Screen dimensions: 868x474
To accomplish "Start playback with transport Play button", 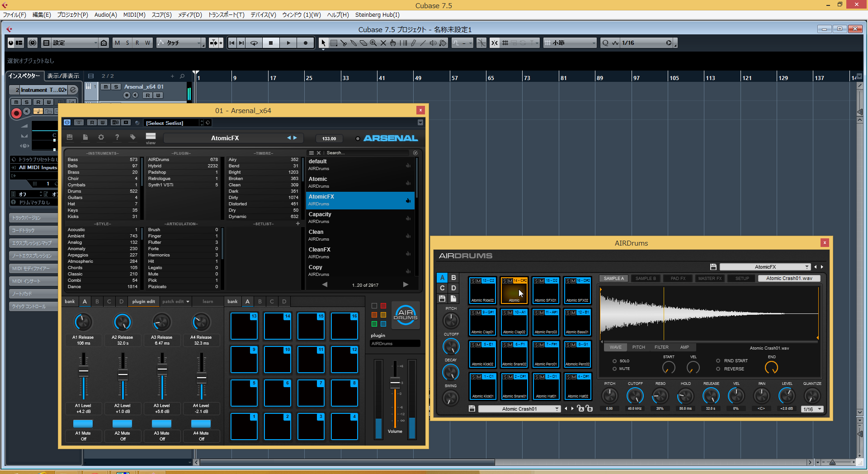I will [288, 43].
